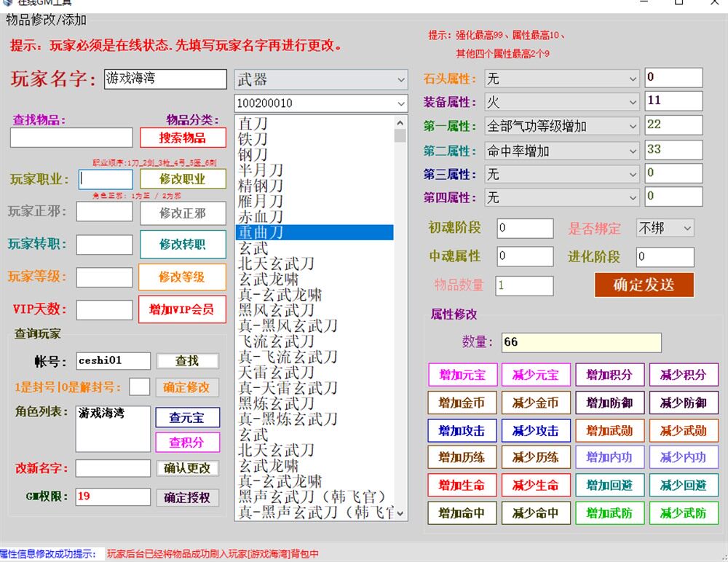Click the 确定授权 button

pyautogui.click(x=187, y=497)
